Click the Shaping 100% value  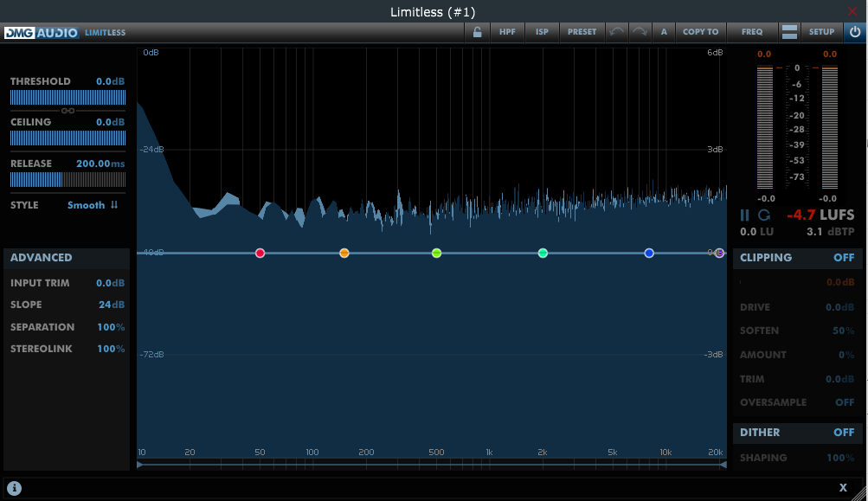(x=840, y=458)
